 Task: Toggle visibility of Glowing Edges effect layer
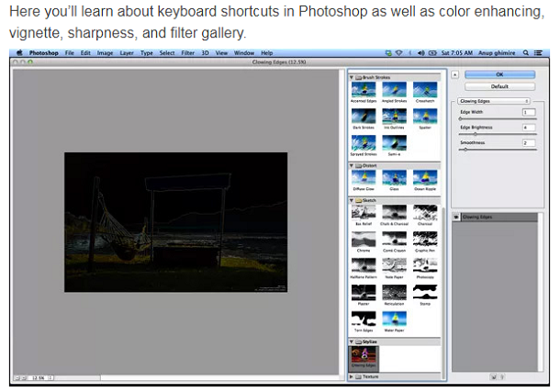point(456,217)
